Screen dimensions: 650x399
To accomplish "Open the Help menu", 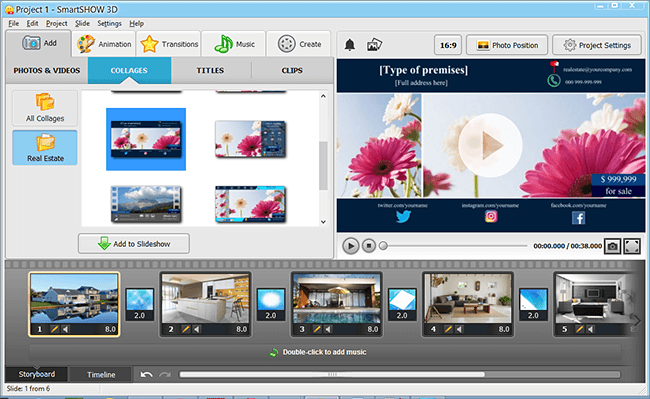I will pos(136,23).
